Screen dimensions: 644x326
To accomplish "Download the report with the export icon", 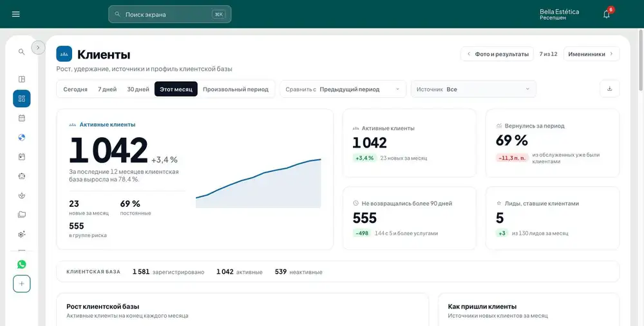I will [609, 89].
